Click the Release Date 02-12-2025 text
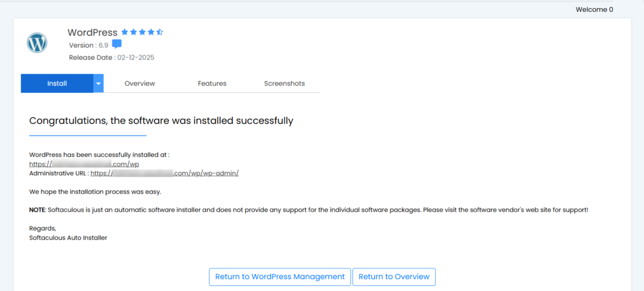The height and width of the screenshot is (291, 644). (111, 57)
